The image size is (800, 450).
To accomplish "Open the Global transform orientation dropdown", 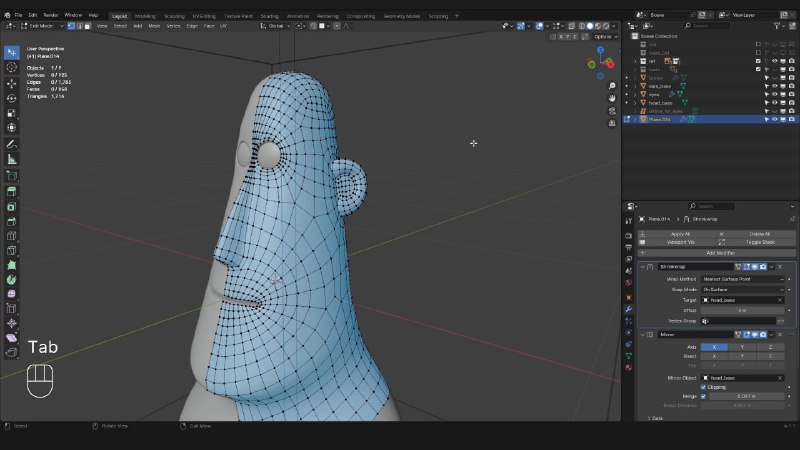I will click(276, 26).
